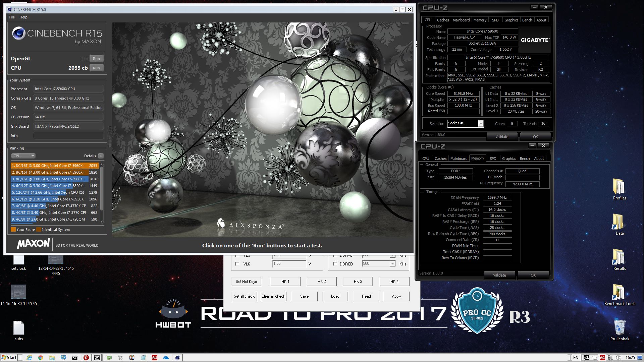Open the Data folder shortcut on desktop

point(620,224)
